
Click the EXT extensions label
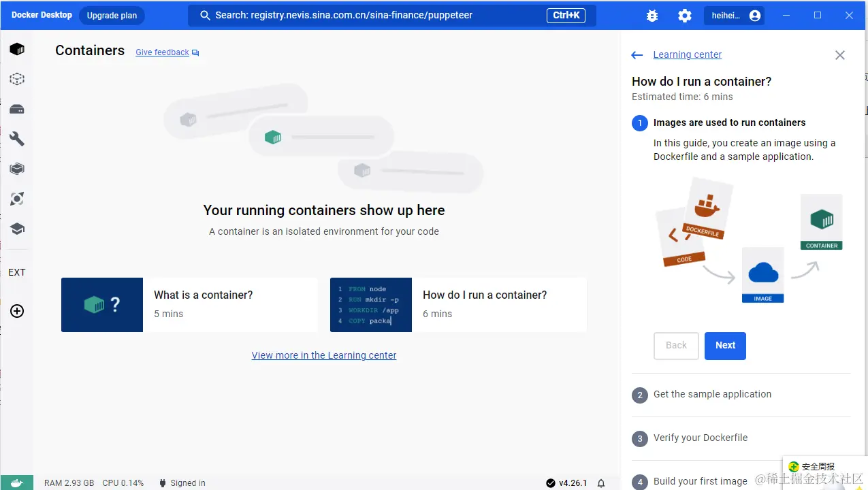[17, 272]
